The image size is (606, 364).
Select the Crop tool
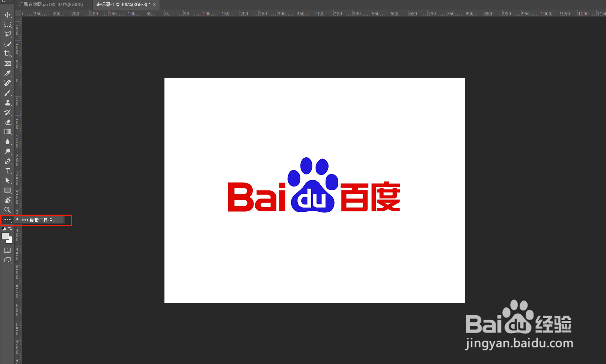[x=7, y=54]
